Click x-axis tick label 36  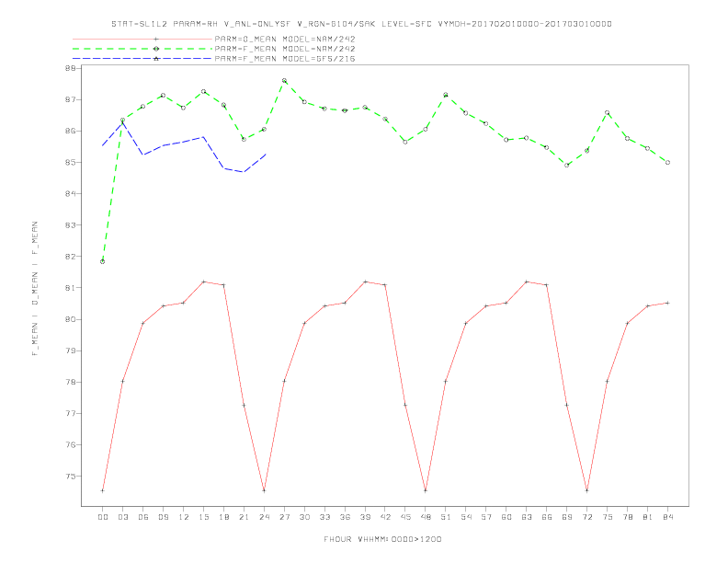[345, 517]
